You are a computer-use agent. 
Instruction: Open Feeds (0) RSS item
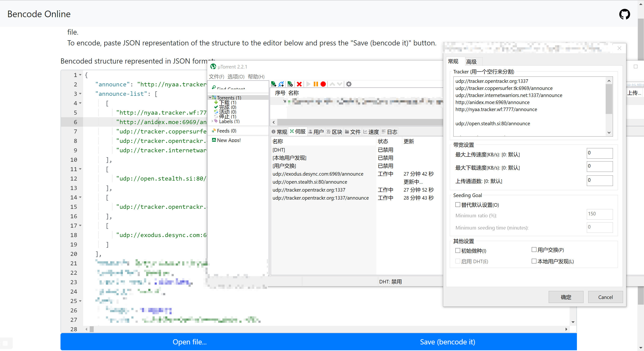pyautogui.click(x=226, y=131)
